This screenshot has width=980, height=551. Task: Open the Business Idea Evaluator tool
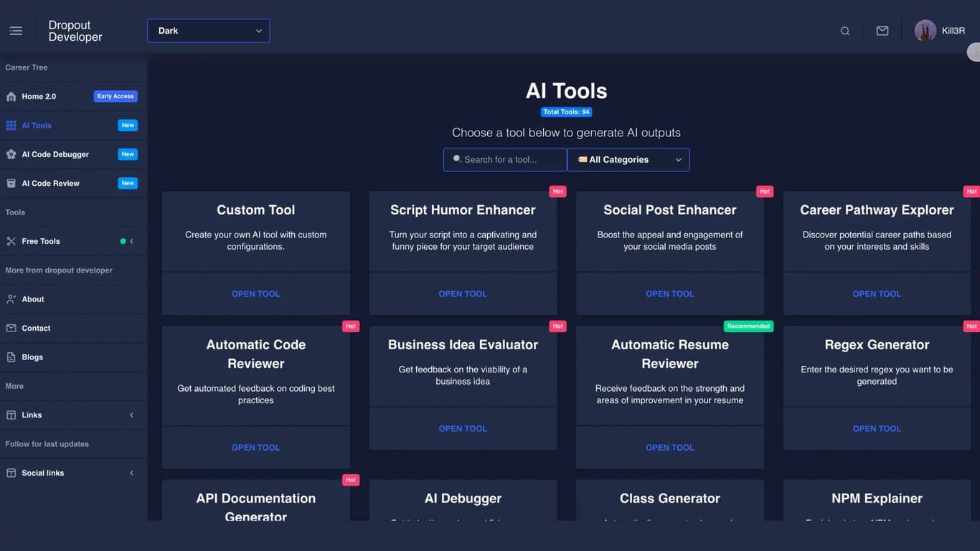463,428
